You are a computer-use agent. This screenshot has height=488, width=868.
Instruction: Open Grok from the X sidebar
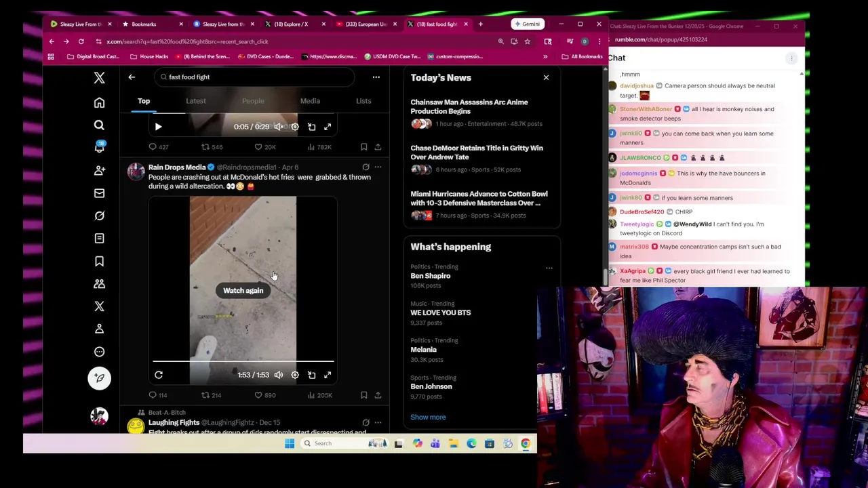[99, 216]
